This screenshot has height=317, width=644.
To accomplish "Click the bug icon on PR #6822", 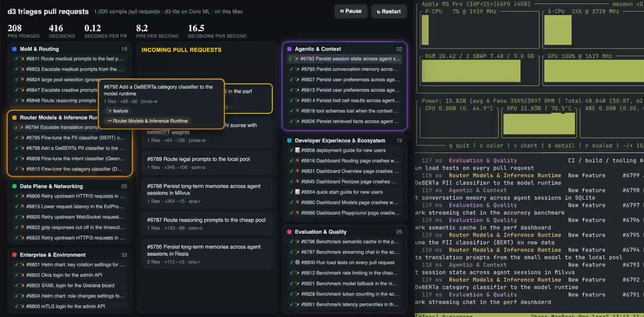I will point(22,227).
